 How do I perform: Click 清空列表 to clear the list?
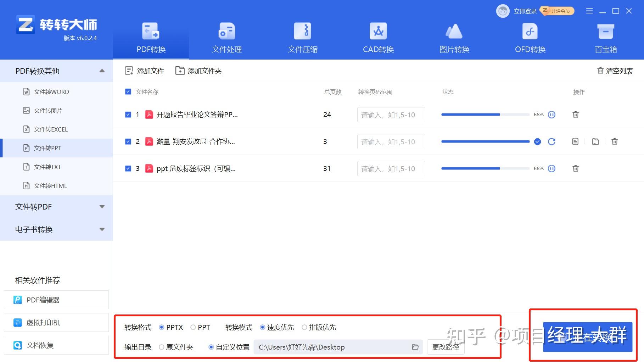(615, 71)
